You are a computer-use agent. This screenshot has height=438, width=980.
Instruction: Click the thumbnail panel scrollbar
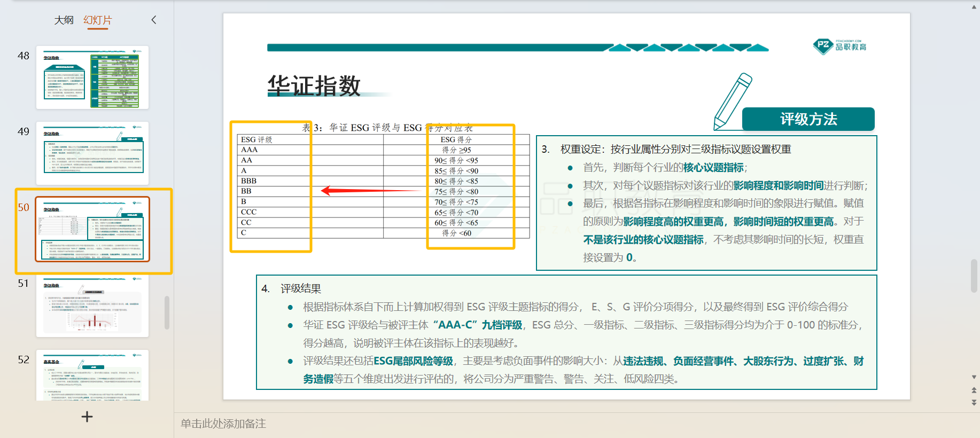[x=167, y=312]
